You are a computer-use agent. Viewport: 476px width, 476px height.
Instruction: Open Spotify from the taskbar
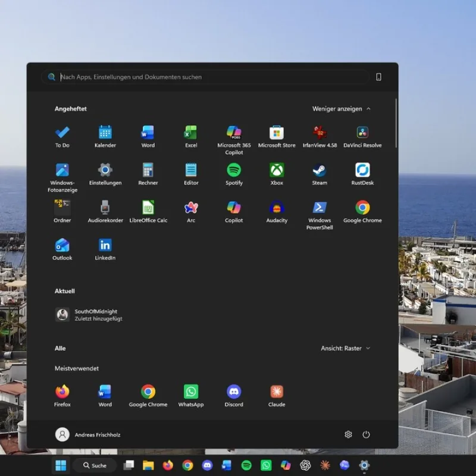[x=246, y=465]
